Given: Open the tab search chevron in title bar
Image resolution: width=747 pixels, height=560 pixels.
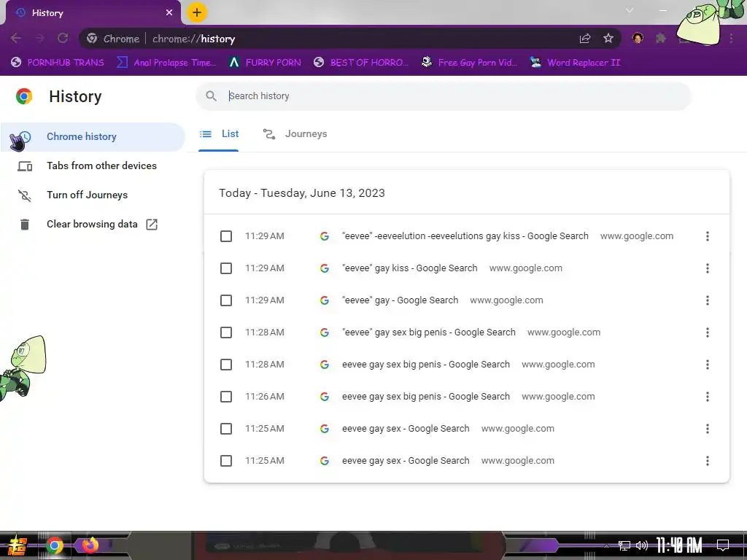Looking at the screenshot, I should point(630,10).
